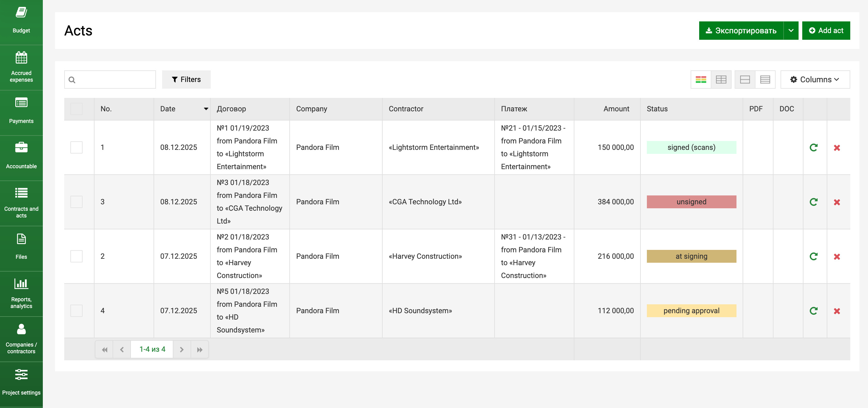Open the Filters panel
The height and width of the screenshot is (408, 868).
tap(186, 80)
